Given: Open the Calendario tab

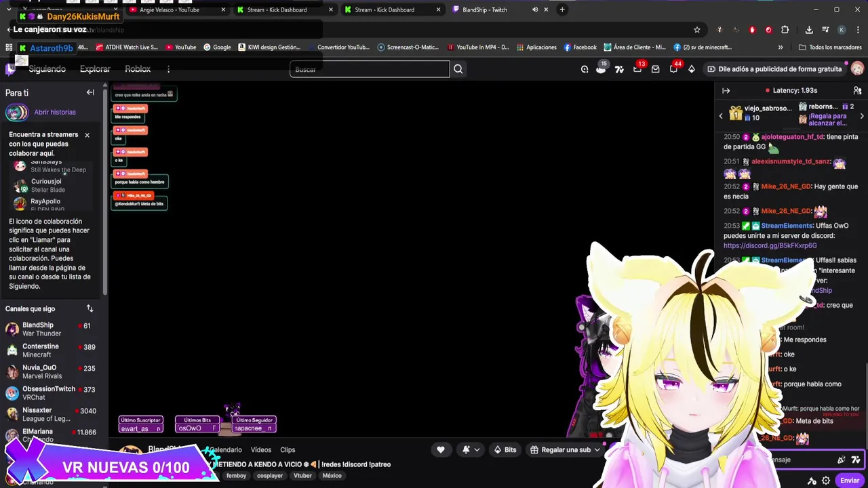Looking at the screenshot, I should (x=226, y=449).
